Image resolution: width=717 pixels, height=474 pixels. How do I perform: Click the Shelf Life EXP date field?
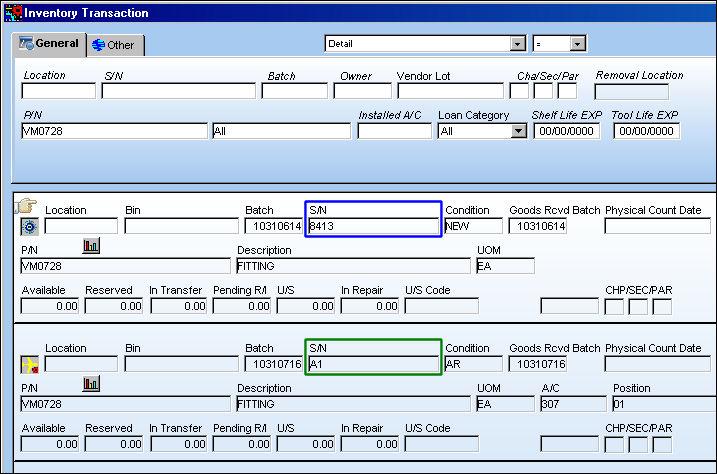click(x=567, y=131)
